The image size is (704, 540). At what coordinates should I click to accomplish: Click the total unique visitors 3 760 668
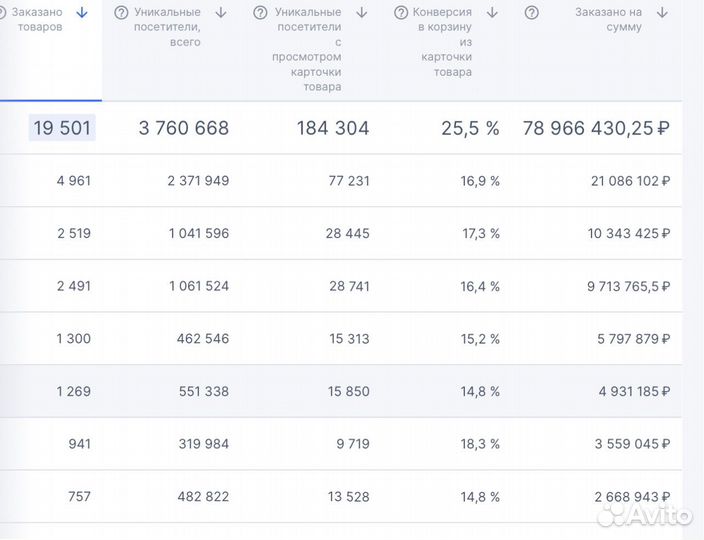pos(184,128)
